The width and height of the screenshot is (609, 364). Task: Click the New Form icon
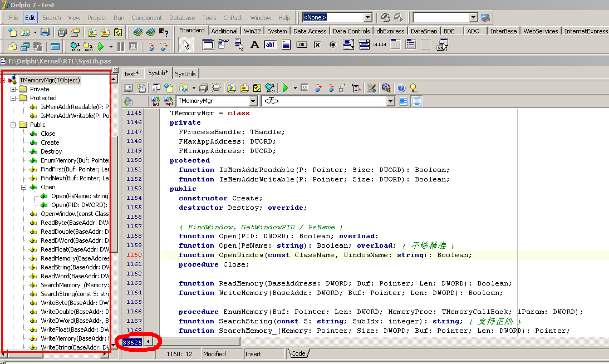(55, 47)
